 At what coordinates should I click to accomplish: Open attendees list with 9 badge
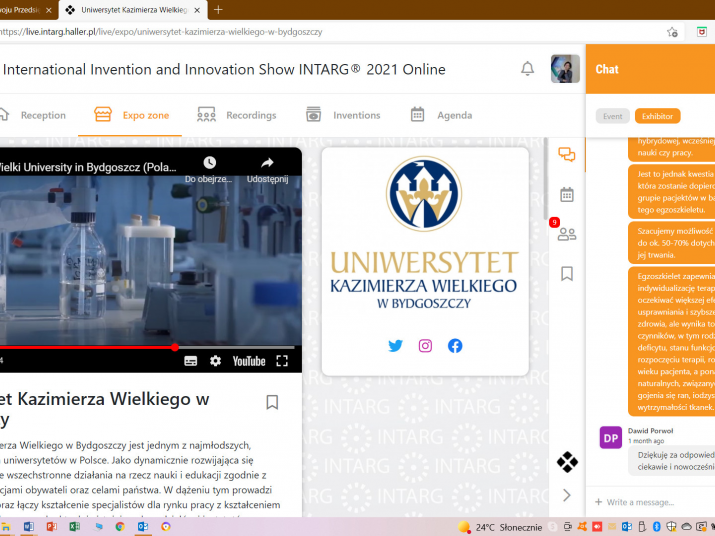(567, 234)
